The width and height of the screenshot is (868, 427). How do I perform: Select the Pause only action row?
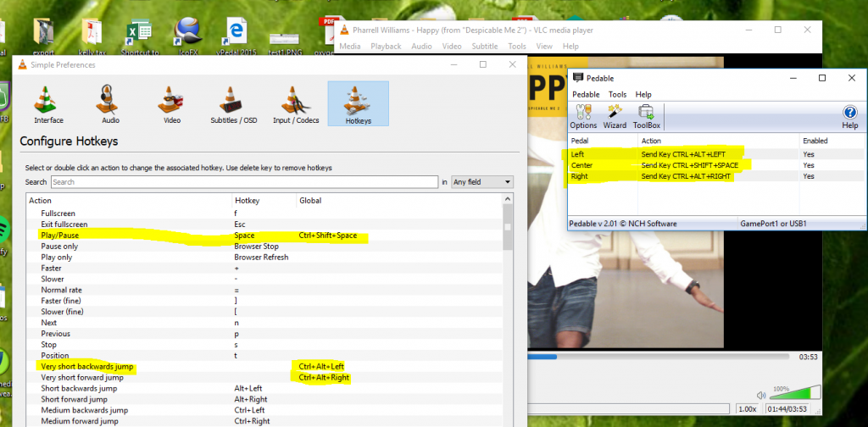(264, 247)
